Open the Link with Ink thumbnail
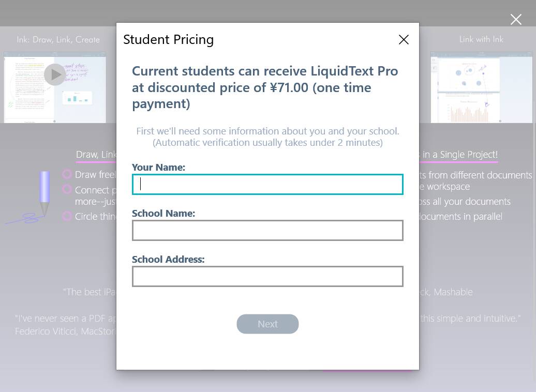This screenshot has height=392, width=536. (x=481, y=87)
